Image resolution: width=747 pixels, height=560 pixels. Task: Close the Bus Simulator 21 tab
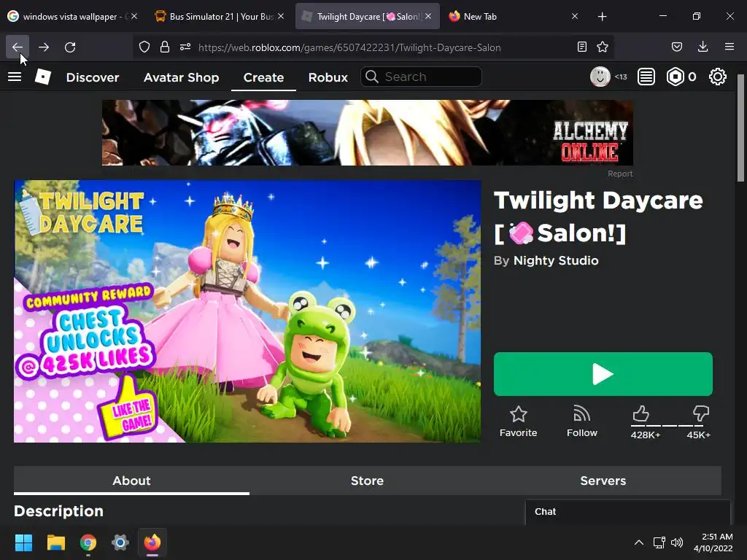(x=281, y=16)
